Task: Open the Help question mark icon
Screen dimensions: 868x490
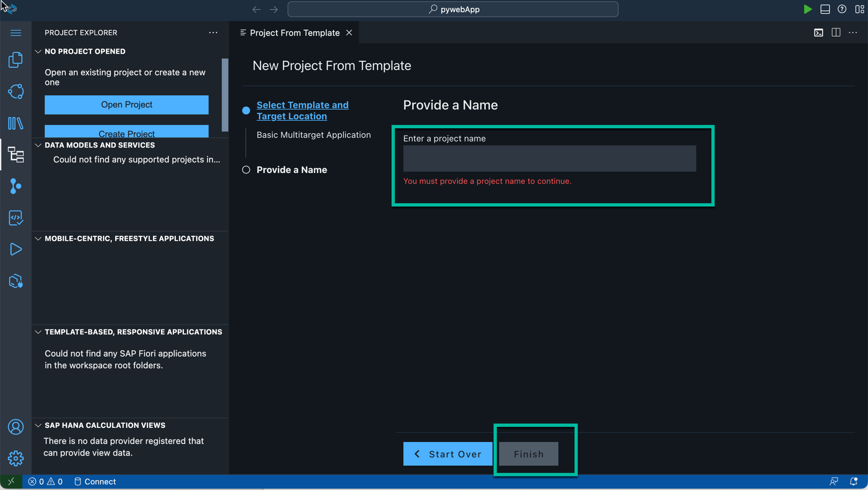Action: [843, 9]
